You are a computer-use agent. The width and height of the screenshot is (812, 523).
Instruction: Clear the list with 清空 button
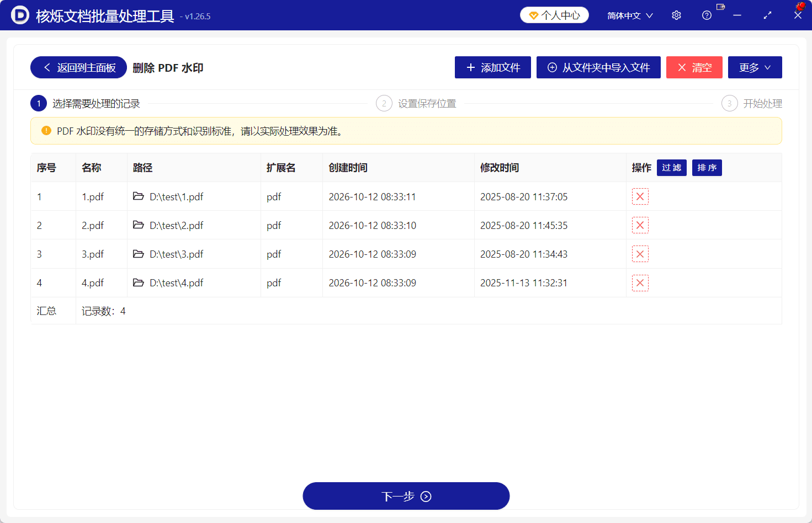click(694, 67)
